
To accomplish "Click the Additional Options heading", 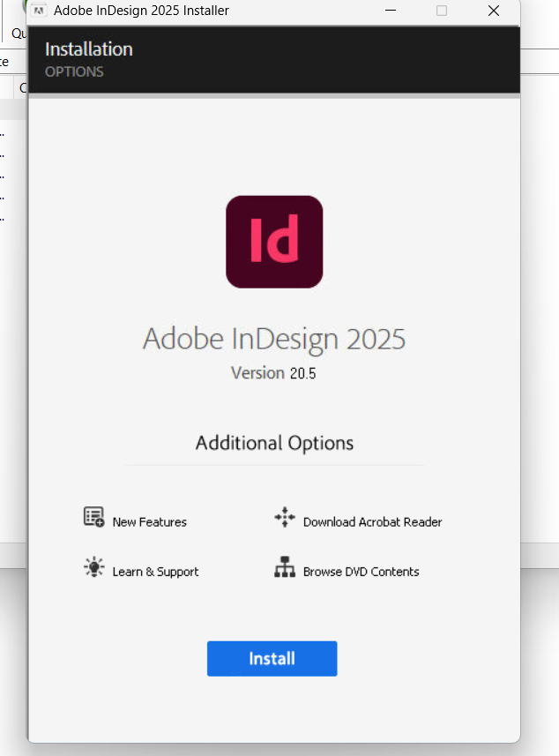I will [274, 443].
